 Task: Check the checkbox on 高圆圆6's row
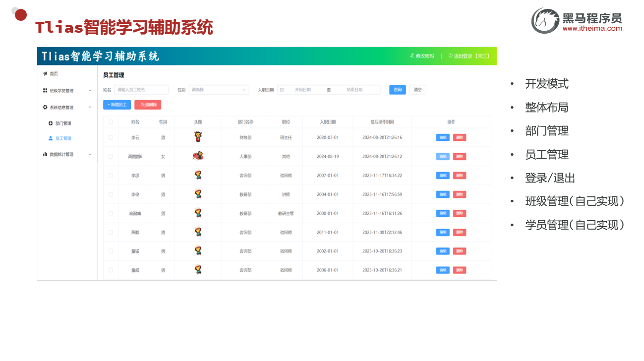[110, 156]
